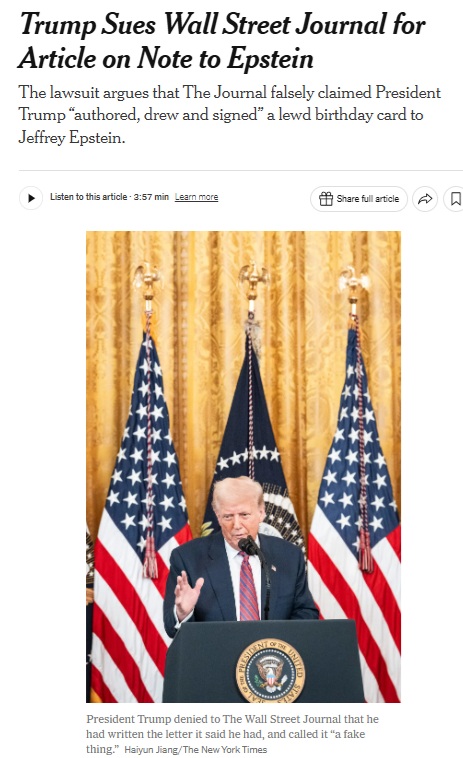Click the microphone in the photo

tap(248, 545)
